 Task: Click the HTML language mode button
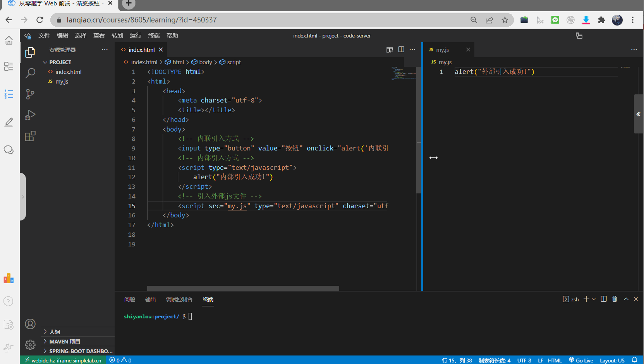pyautogui.click(x=555, y=360)
